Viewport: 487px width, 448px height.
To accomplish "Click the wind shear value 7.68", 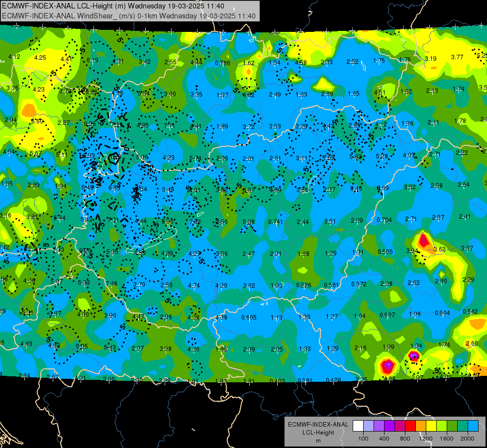I will pos(111,284).
